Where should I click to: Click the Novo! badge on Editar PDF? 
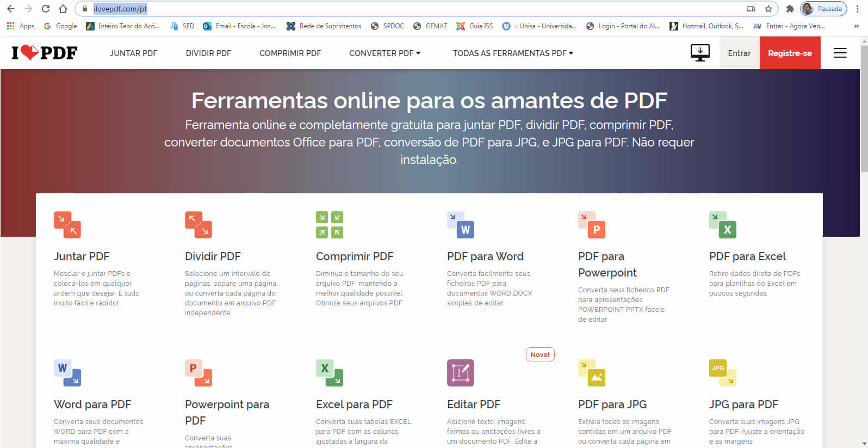540,354
